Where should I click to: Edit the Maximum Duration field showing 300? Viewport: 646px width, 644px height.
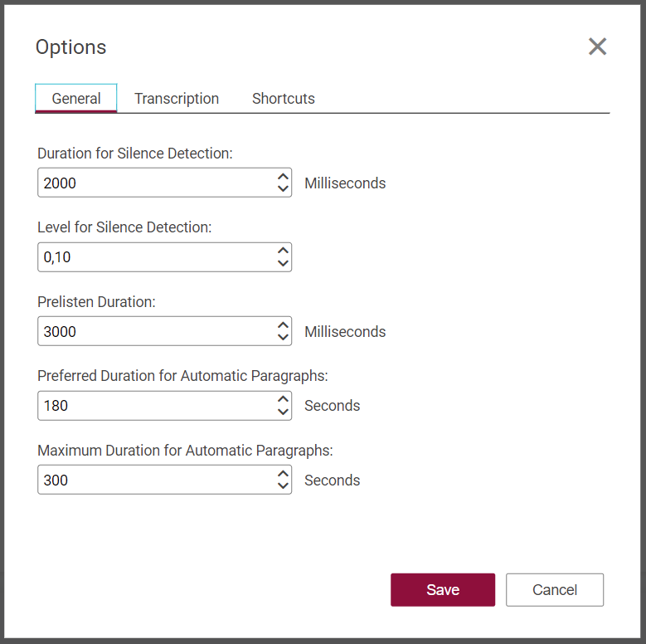[x=155, y=481]
